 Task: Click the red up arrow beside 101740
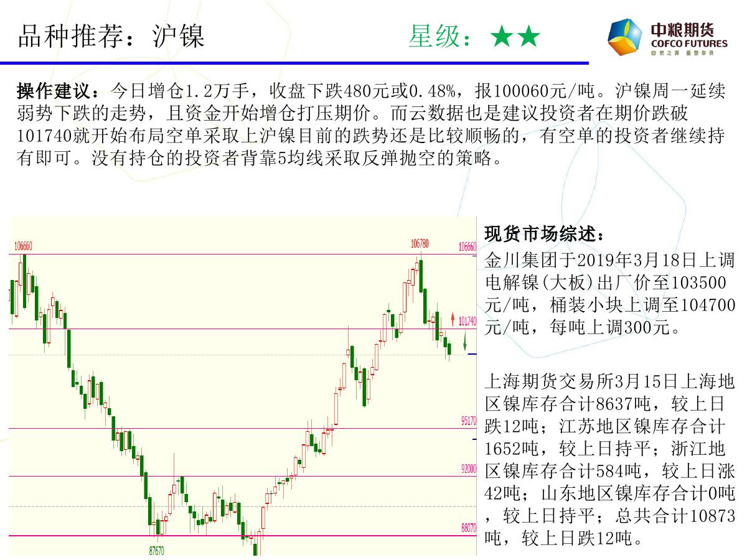click(453, 320)
